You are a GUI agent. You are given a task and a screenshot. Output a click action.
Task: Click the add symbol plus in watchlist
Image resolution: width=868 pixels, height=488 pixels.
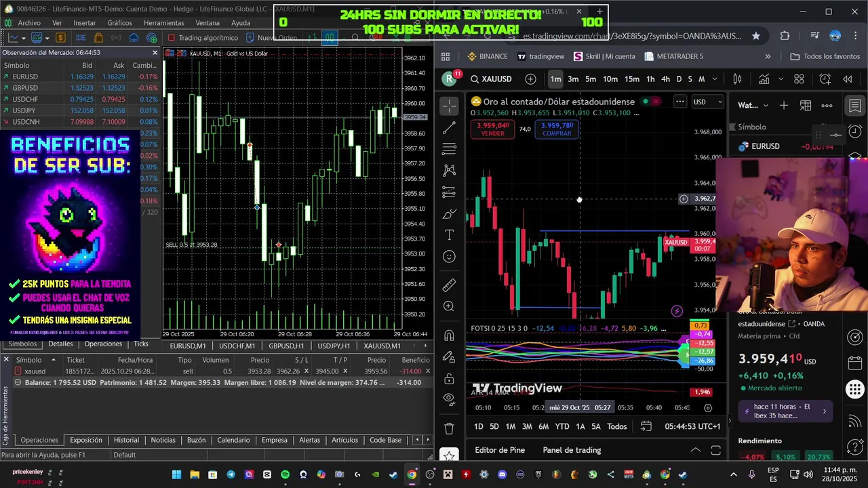tap(784, 105)
